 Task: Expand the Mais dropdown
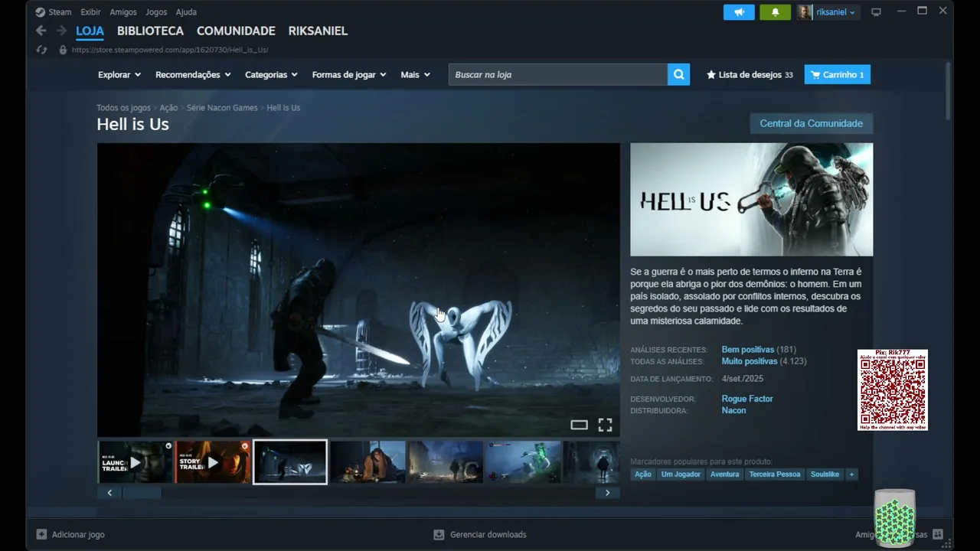(415, 75)
